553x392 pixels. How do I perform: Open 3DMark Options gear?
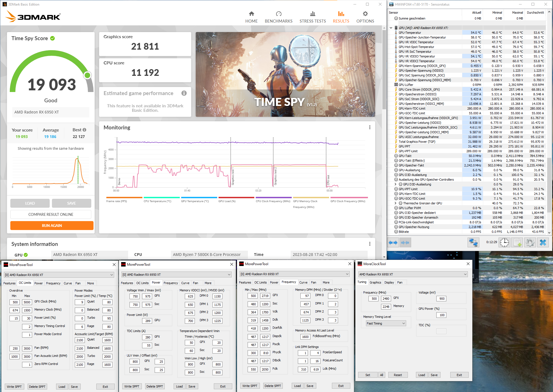coord(365,14)
